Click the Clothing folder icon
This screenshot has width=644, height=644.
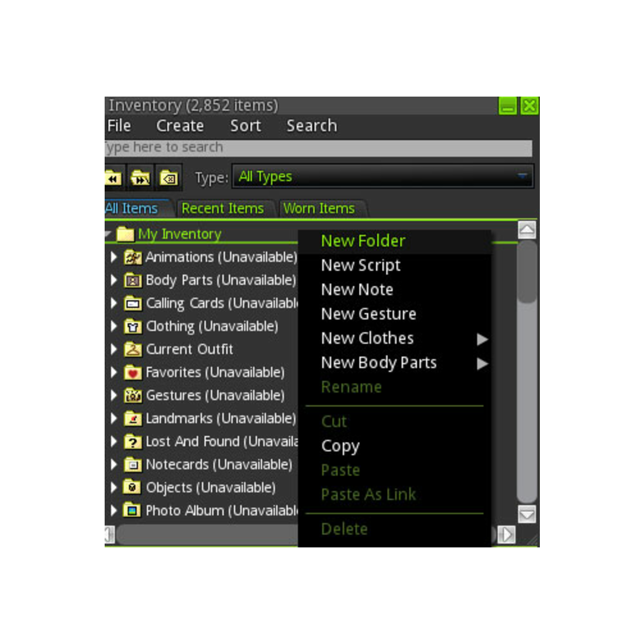pyautogui.click(x=133, y=326)
